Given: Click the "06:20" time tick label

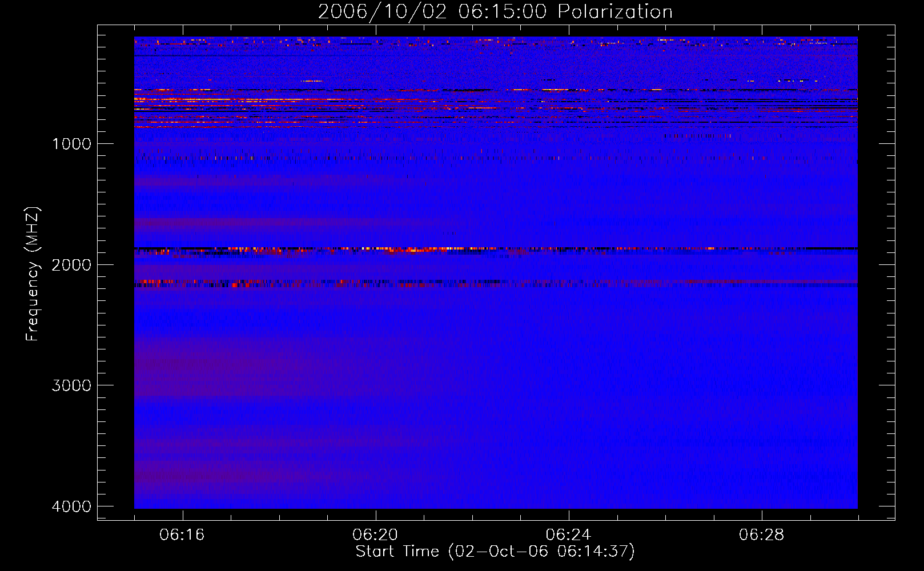Looking at the screenshot, I should point(375,535).
